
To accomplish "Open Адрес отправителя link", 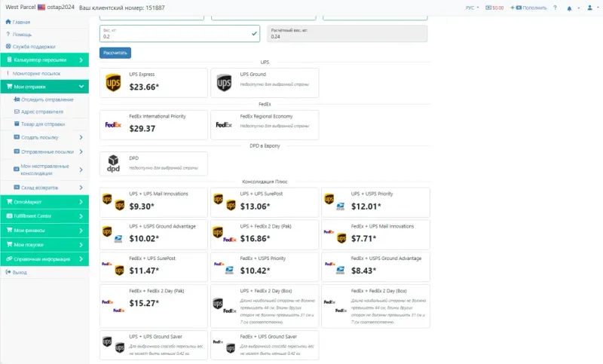I will pyautogui.click(x=42, y=112).
